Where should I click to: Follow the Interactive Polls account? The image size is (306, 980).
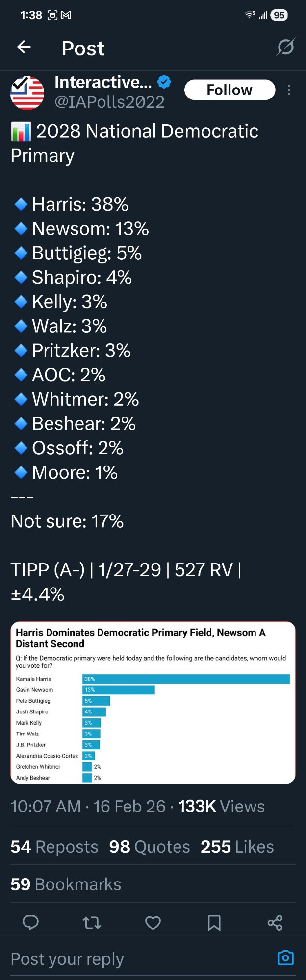click(229, 90)
